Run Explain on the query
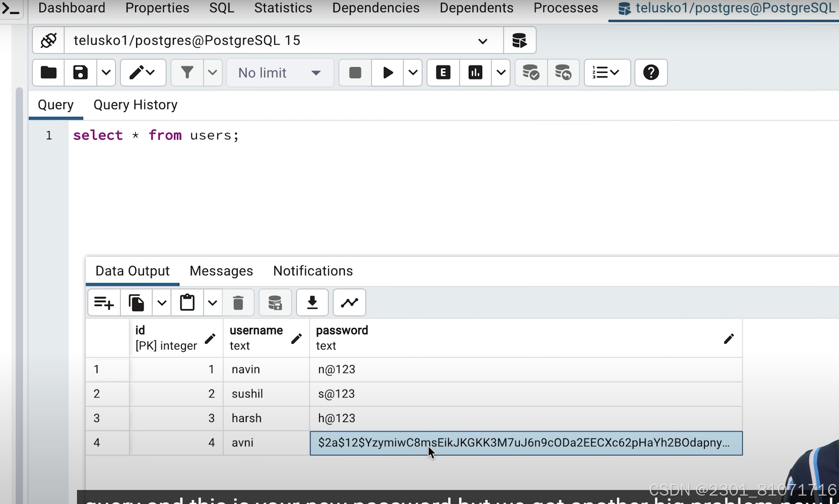The height and width of the screenshot is (504, 839). tap(443, 73)
